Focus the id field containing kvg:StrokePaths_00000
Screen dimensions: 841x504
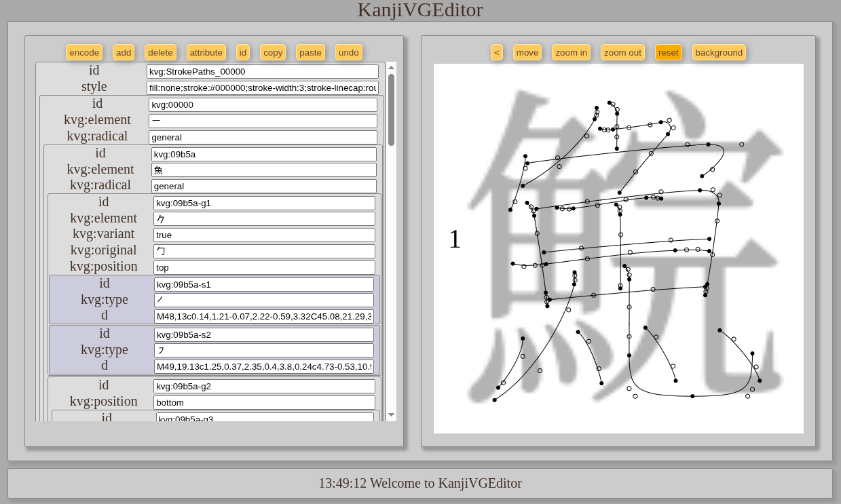click(x=263, y=71)
